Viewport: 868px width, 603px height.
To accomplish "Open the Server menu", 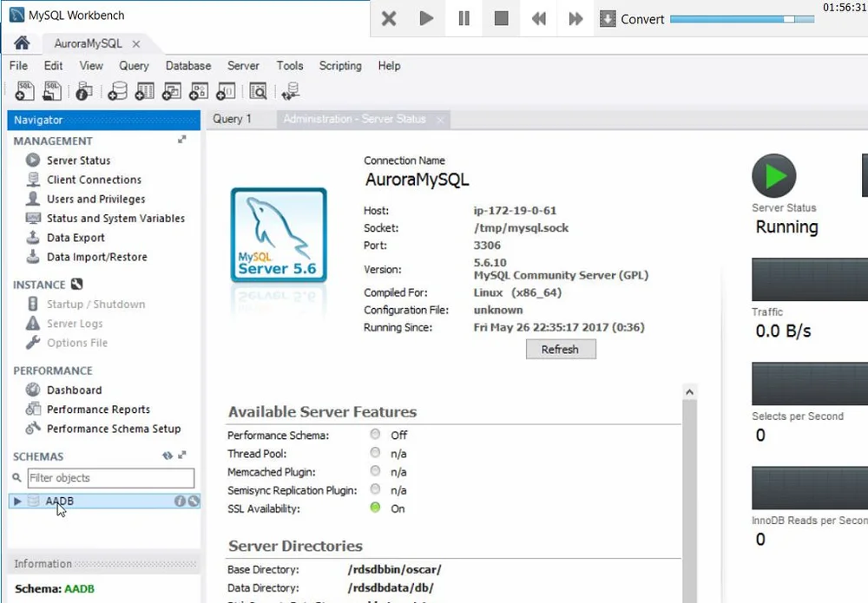I will tap(243, 66).
